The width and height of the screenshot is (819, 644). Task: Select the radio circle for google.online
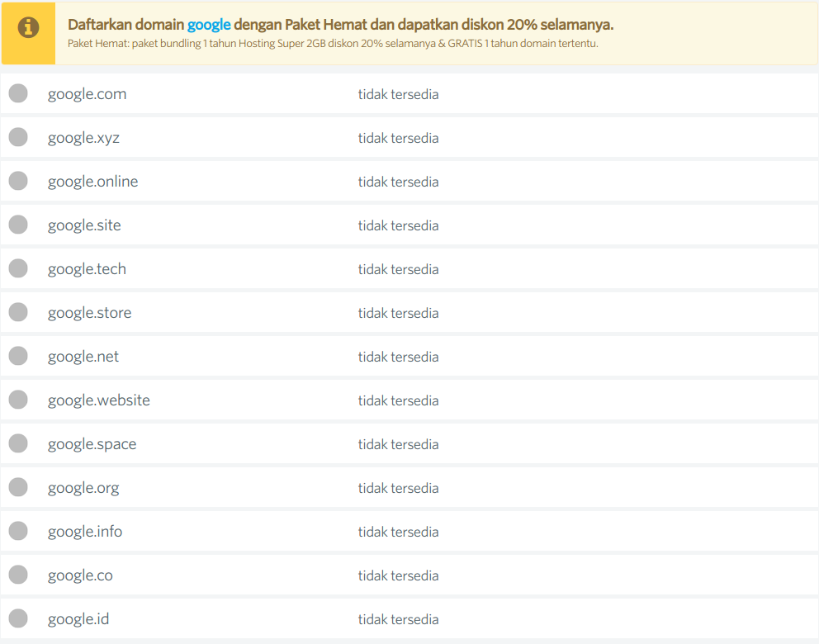tap(18, 181)
